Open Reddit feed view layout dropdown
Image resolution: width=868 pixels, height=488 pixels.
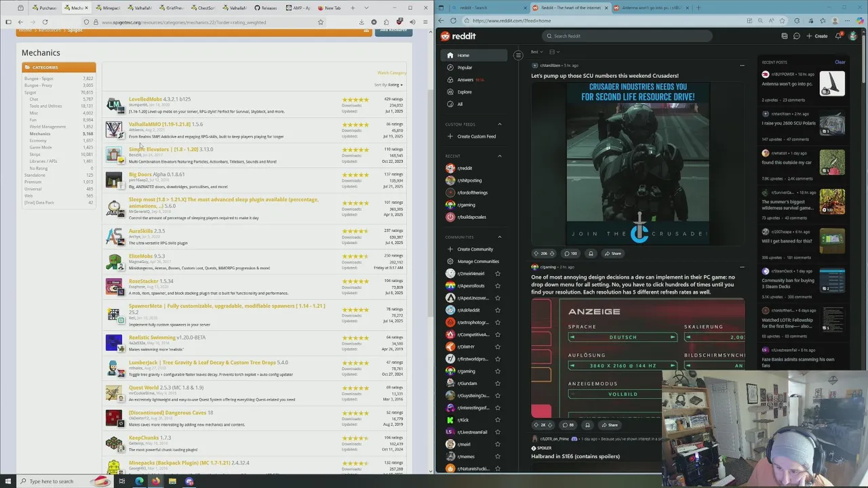pyautogui.click(x=554, y=52)
